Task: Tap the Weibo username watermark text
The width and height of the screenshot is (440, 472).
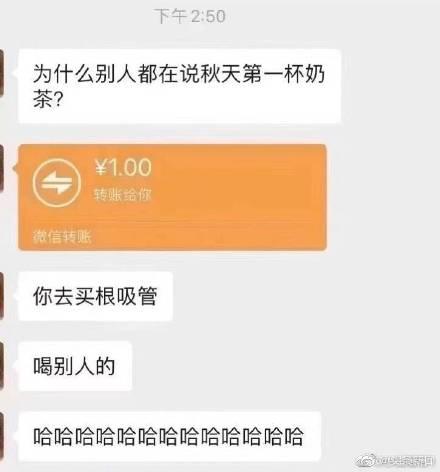Action: pyautogui.click(x=405, y=461)
